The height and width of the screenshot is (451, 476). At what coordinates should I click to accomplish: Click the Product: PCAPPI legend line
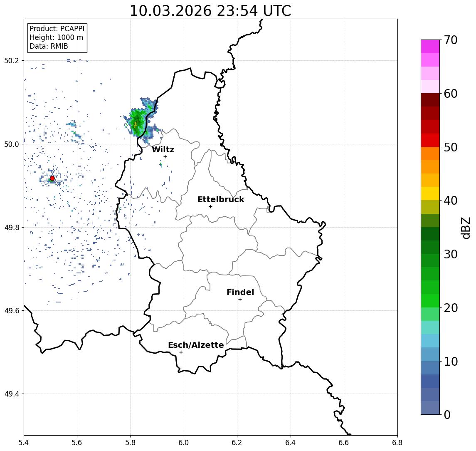[x=57, y=29]
